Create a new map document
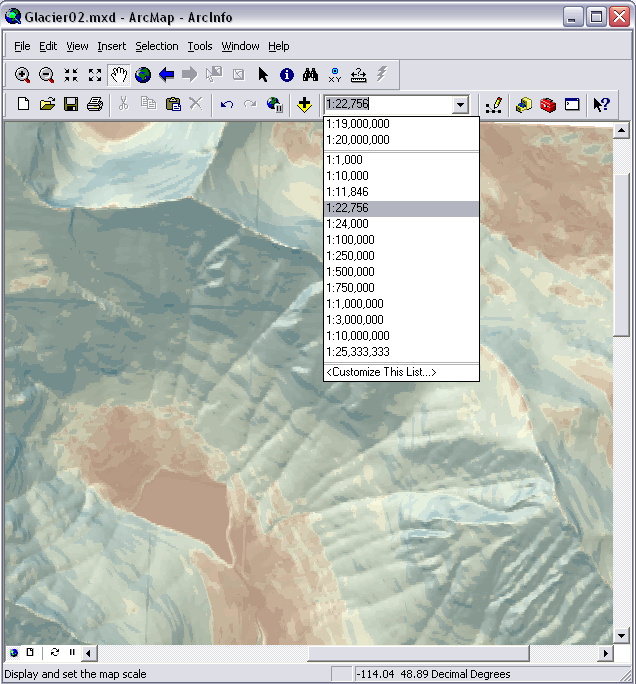The image size is (636, 684). tap(23, 104)
